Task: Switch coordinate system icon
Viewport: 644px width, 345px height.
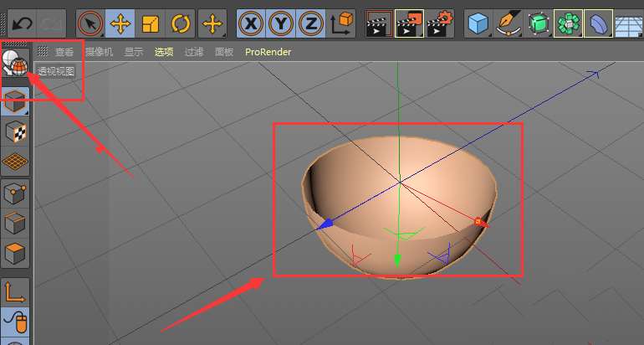Action: 341,23
